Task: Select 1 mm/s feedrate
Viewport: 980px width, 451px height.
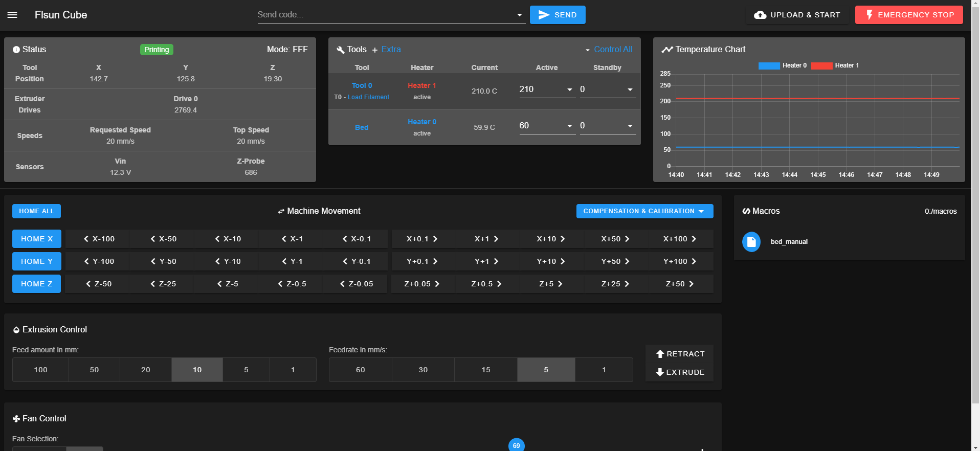Action: pos(604,370)
